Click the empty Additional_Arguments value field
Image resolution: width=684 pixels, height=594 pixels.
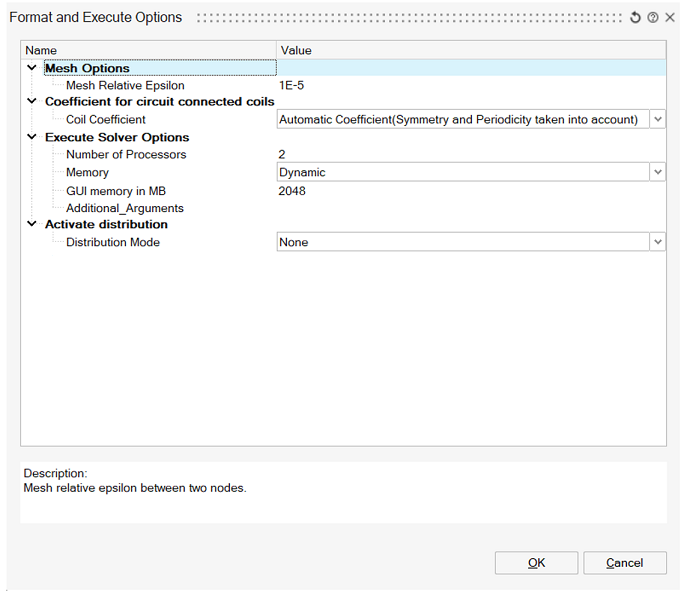click(x=470, y=208)
